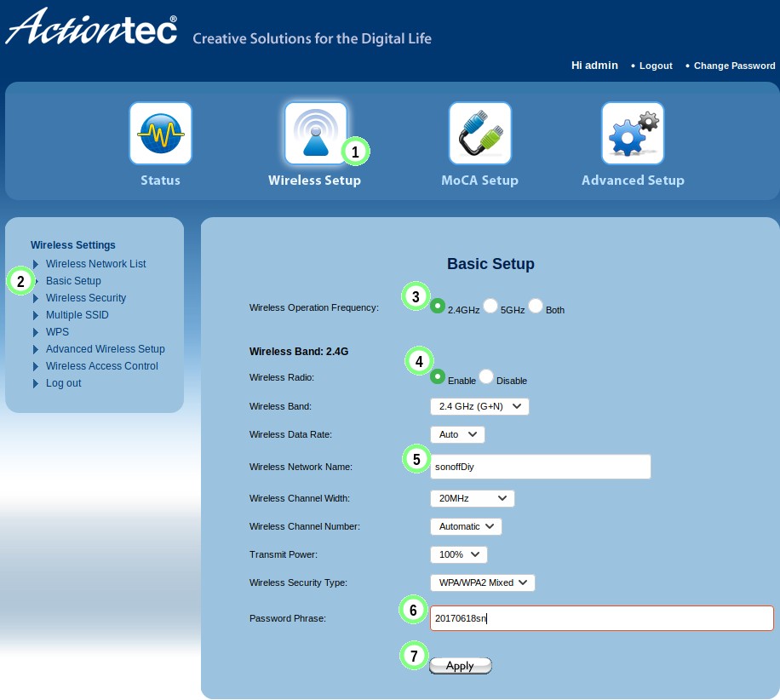Viewport: 780px width, 700px height.
Task: Open the Status icon page
Action: [160, 134]
